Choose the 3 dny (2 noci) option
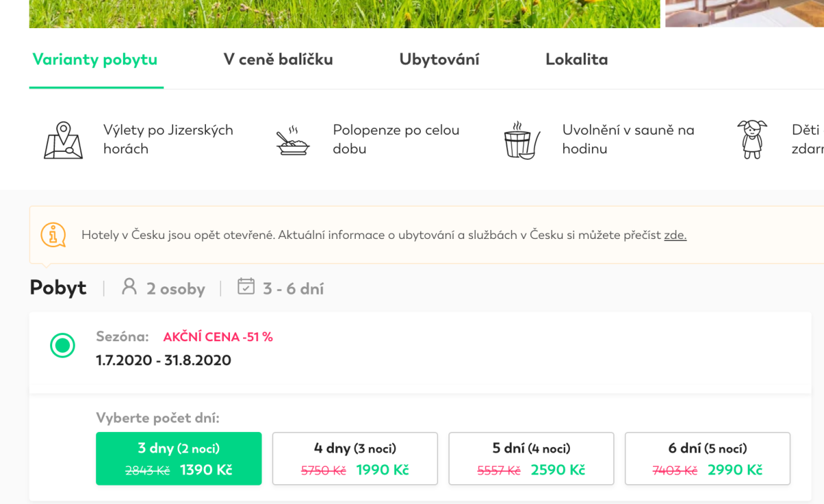 [179, 459]
